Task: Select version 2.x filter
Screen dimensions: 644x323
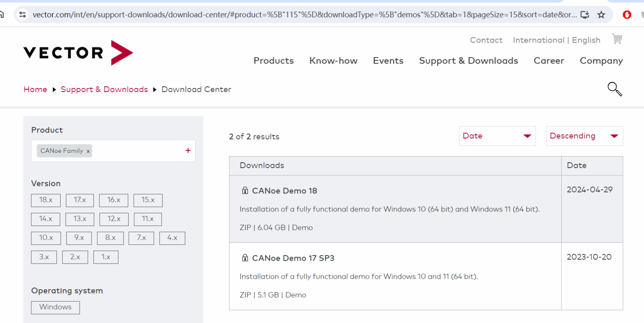Action: [x=75, y=257]
